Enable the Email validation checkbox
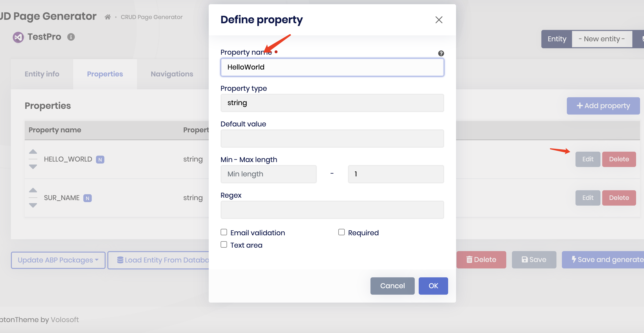The image size is (644, 333). point(224,232)
